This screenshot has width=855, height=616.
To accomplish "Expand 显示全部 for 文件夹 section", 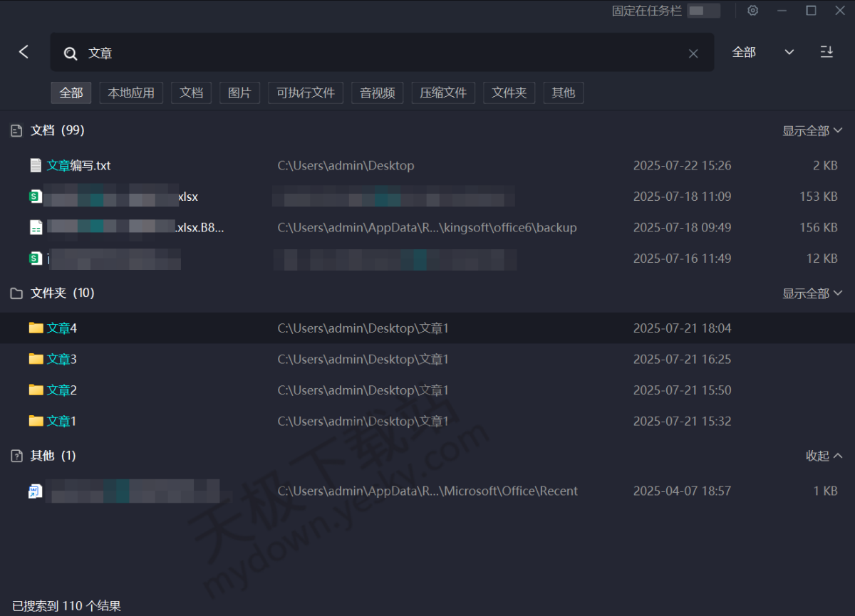I will (812, 293).
